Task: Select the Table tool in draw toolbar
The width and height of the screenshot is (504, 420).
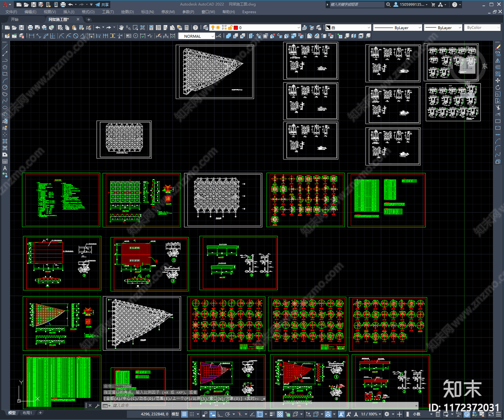Action: click(5, 161)
